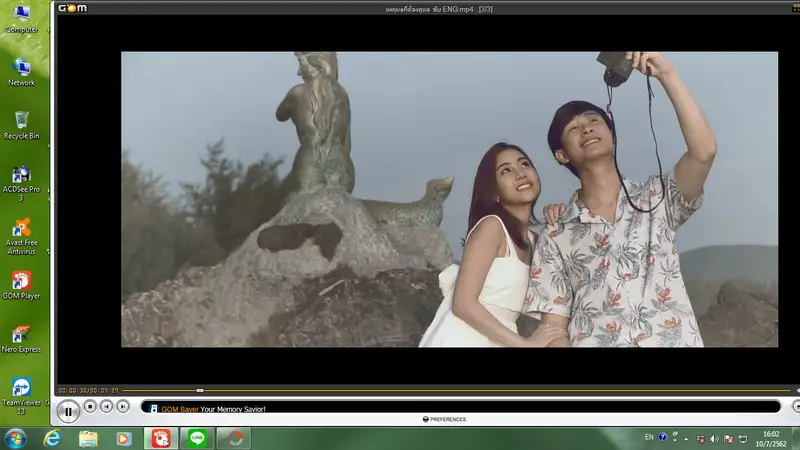800x450 pixels.
Task: Open the Computer desktop icon
Action: pos(21,18)
